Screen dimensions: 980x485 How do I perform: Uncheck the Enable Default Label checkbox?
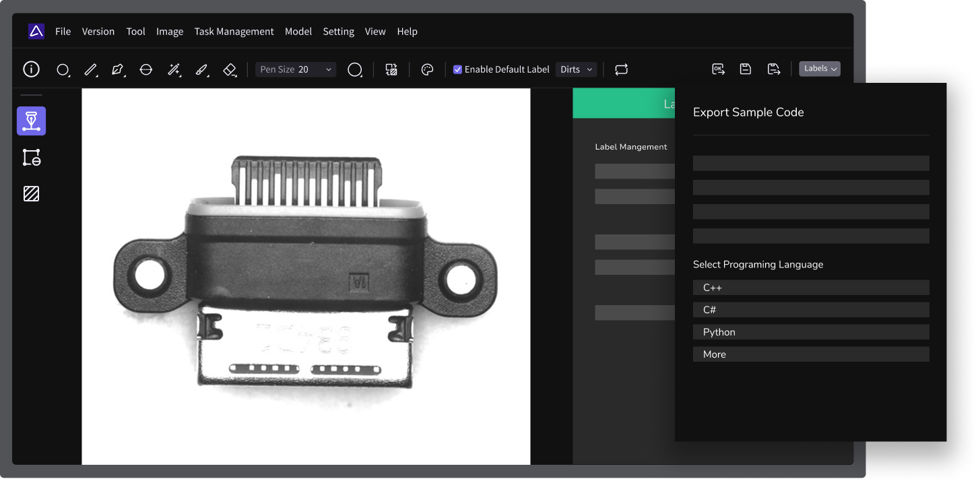click(457, 69)
